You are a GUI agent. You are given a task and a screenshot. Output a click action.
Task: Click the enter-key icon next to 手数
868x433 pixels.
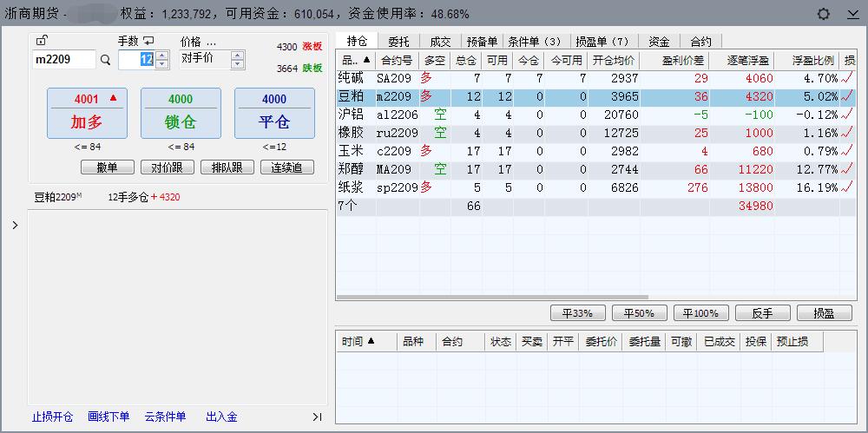pyautogui.click(x=148, y=41)
